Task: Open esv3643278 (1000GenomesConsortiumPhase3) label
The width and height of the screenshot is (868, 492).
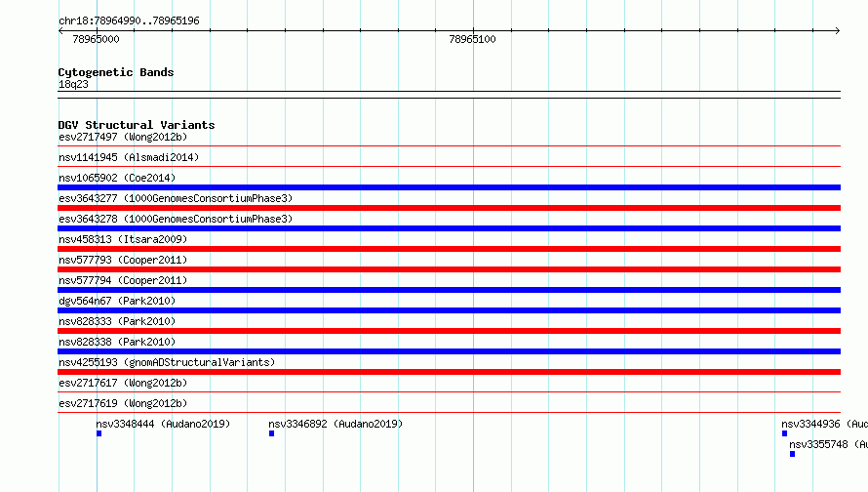Action: 176,219
